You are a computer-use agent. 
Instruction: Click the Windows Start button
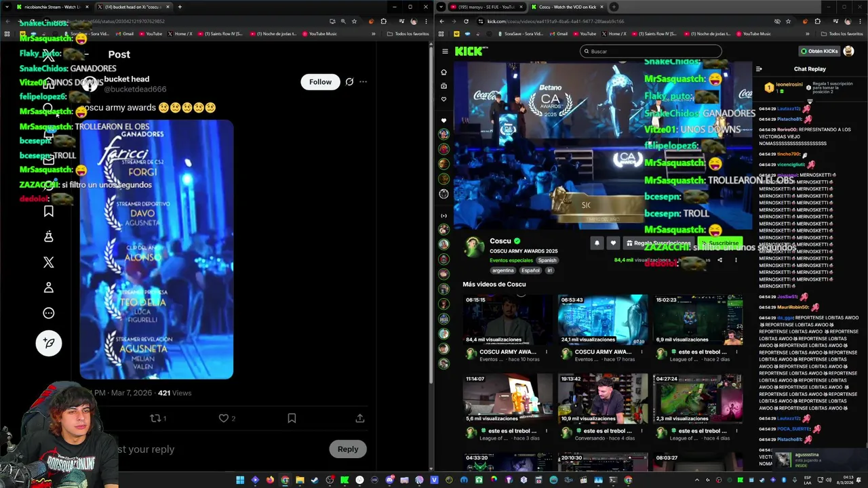click(x=240, y=480)
